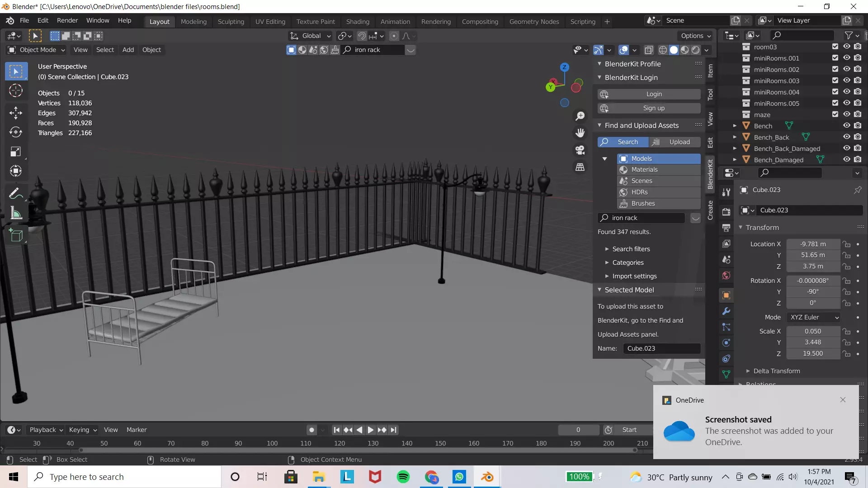The height and width of the screenshot is (488, 868).
Task: Pick the Rotate tool
Action: 16,132
